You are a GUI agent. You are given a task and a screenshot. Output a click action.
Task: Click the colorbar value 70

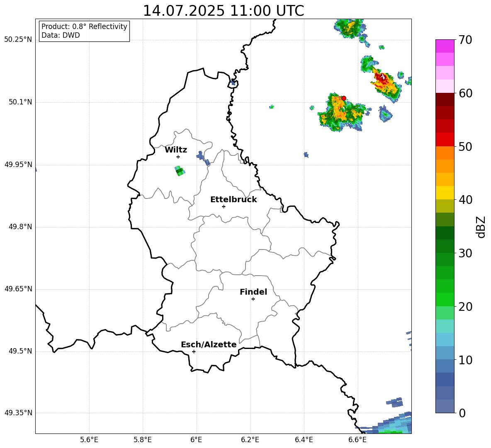(465, 40)
